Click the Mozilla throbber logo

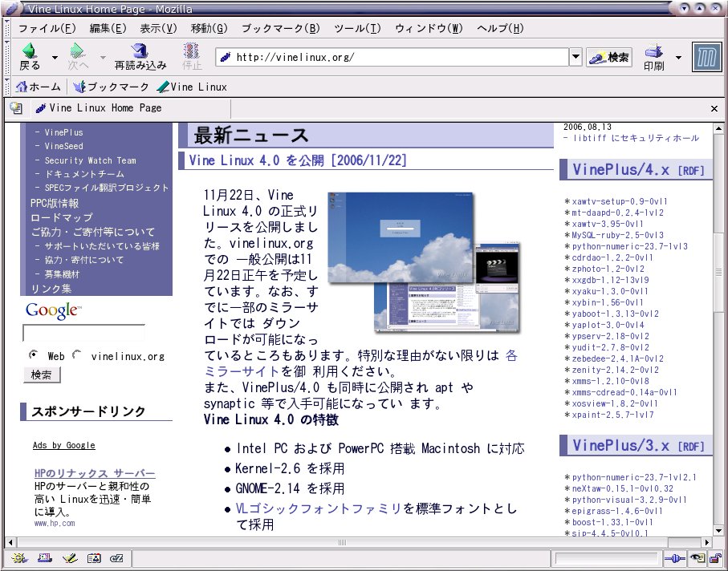pos(706,57)
